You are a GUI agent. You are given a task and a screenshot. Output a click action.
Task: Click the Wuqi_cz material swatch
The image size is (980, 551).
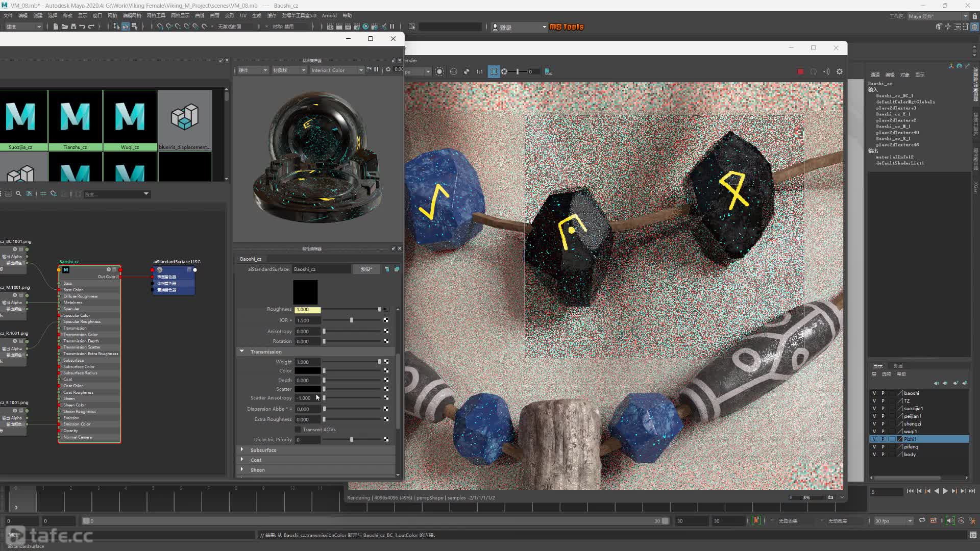[x=130, y=120]
